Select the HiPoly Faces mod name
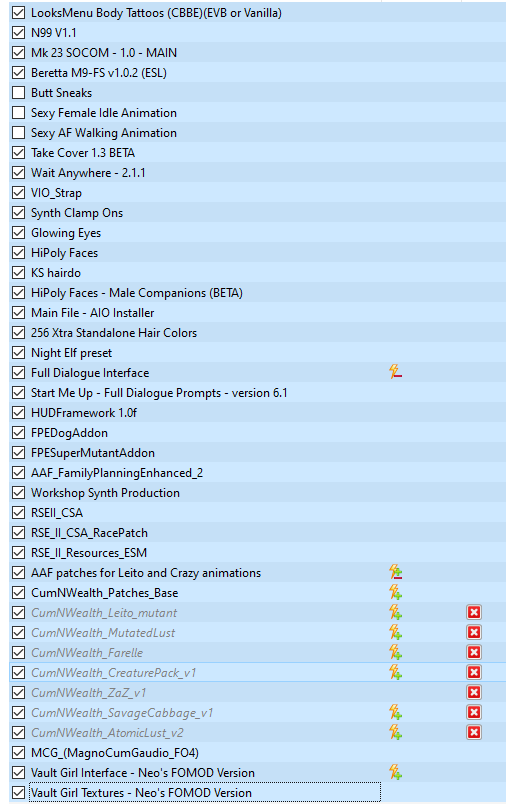 [x=65, y=253]
